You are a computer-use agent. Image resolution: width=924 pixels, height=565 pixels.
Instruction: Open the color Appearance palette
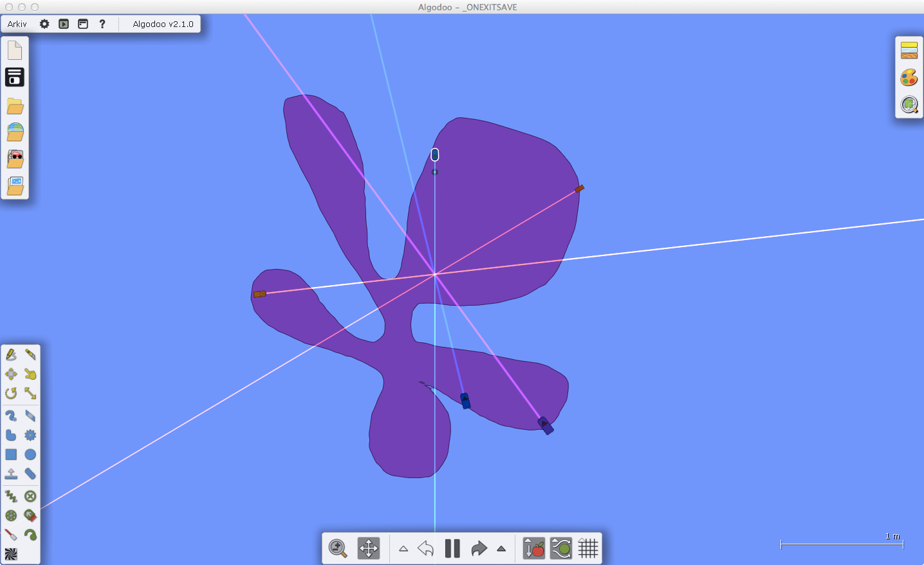click(909, 78)
